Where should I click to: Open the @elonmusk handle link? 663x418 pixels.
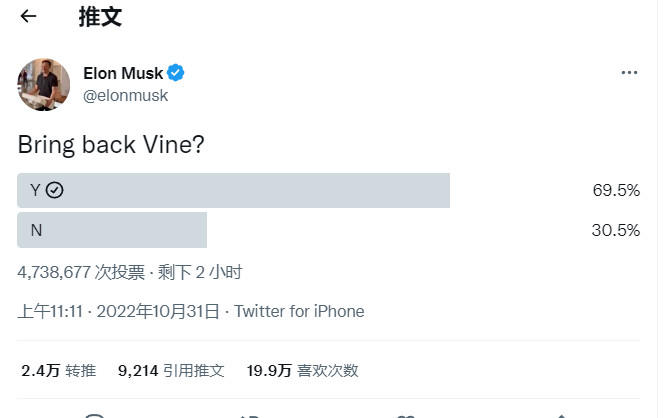pos(126,96)
